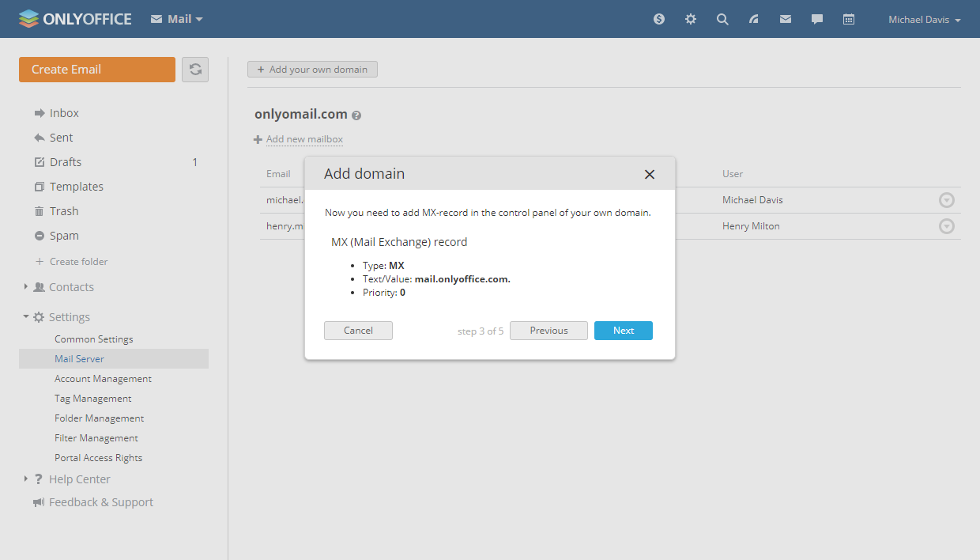
Task: Open Portal Access Rights settings
Action: point(98,458)
